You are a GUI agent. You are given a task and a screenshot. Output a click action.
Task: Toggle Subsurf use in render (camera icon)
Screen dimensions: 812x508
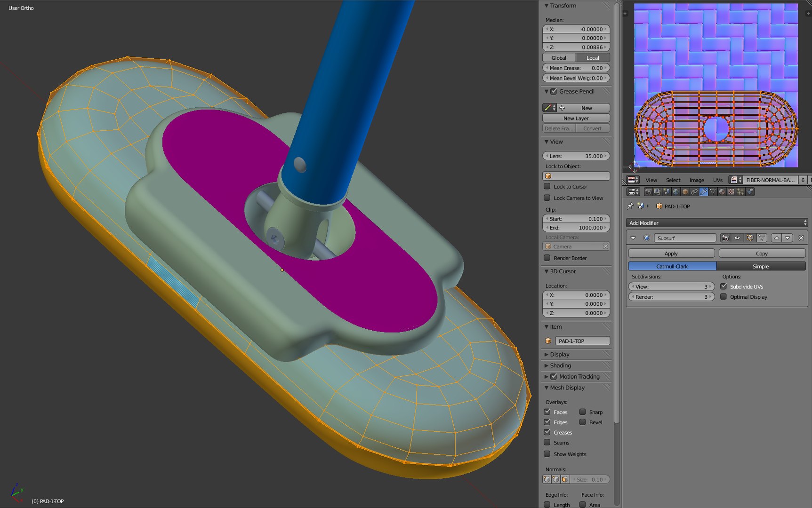coord(725,238)
